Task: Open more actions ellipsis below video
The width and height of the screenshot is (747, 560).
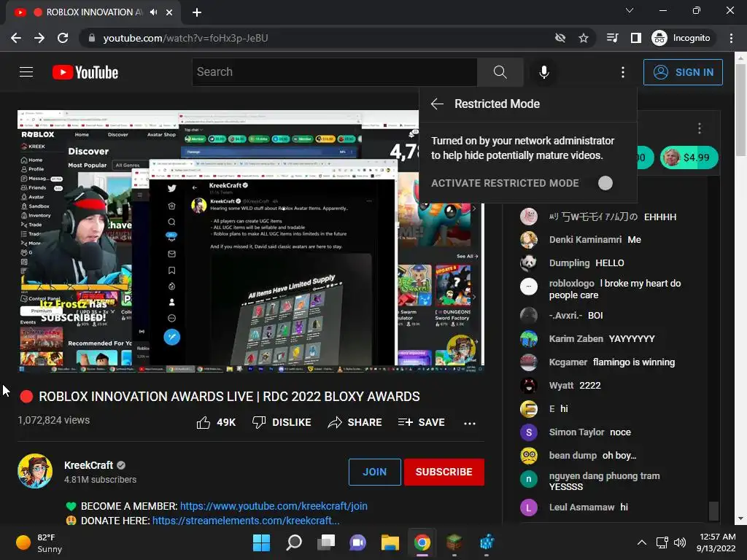Action: [x=470, y=423]
